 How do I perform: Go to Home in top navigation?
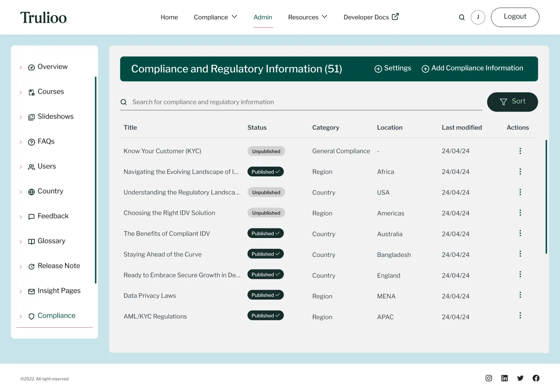[169, 17]
